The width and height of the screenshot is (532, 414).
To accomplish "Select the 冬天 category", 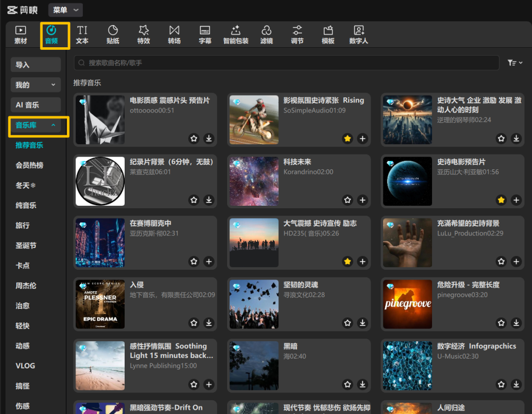I will [x=26, y=186].
